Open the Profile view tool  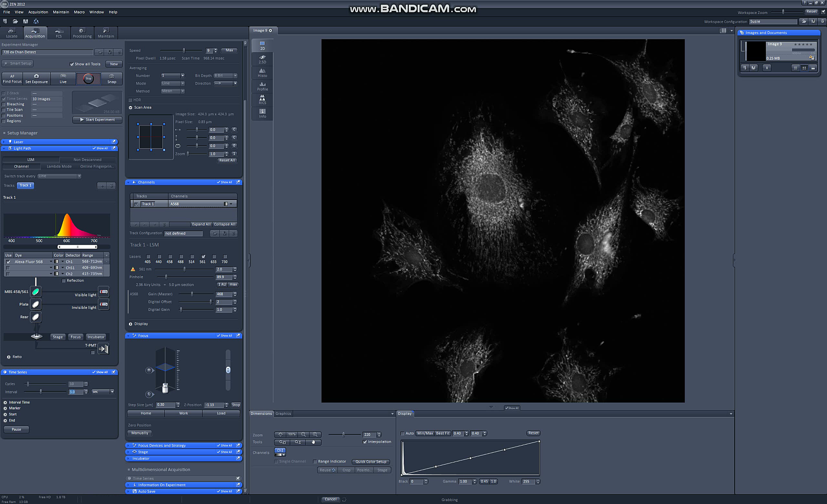pos(262,86)
